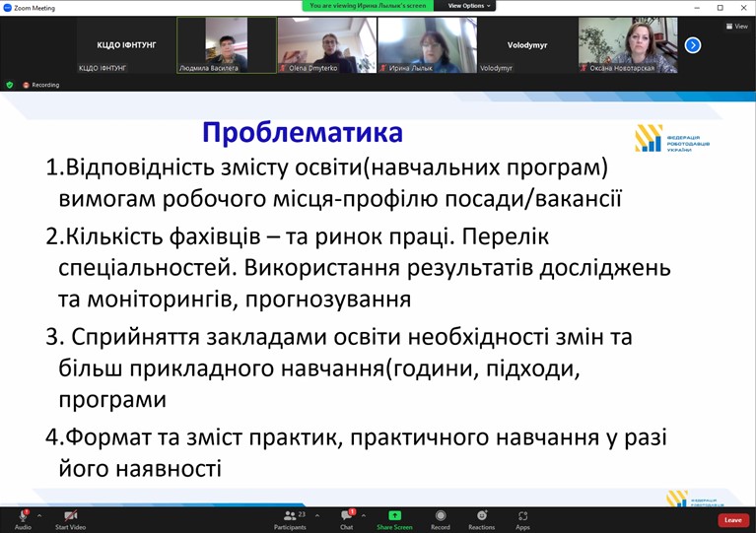Expand the Participants options arrow
The width and height of the screenshot is (756, 533).
(x=317, y=515)
